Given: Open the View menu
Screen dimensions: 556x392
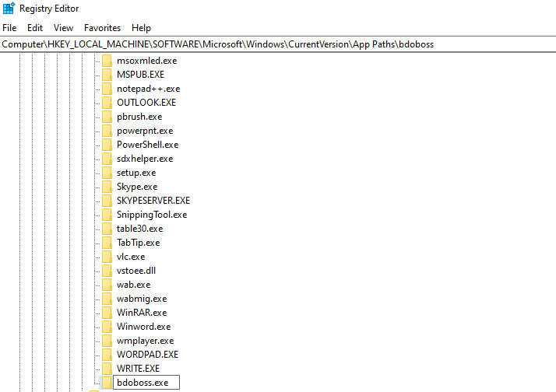Looking at the screenshot, I should click(63, 28).
